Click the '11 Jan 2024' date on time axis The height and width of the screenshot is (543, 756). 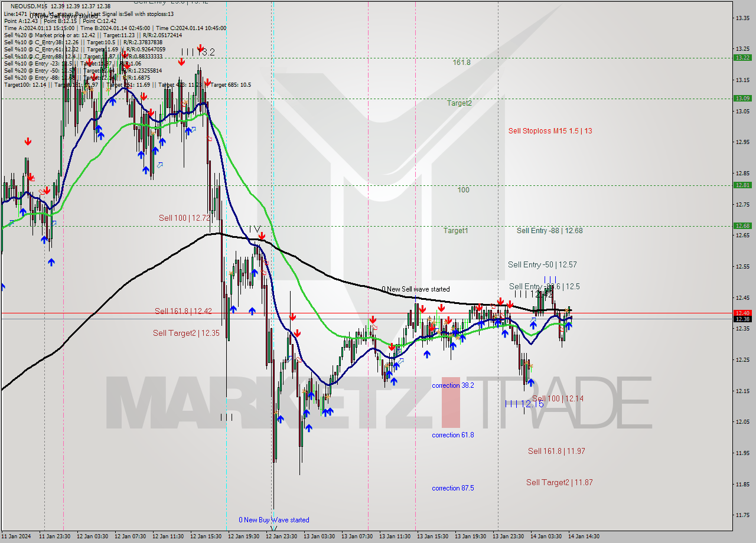click(x=17, y=537)
